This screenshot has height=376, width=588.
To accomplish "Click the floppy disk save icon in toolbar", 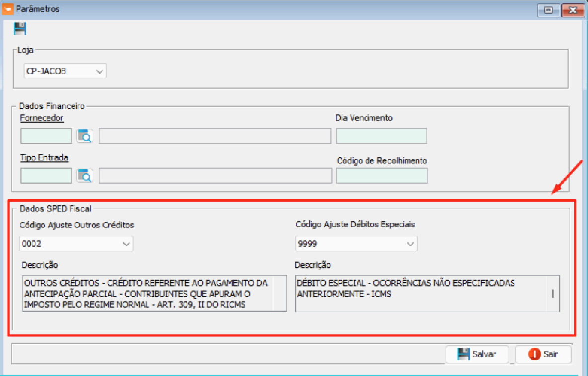I will tap(20, 29).
